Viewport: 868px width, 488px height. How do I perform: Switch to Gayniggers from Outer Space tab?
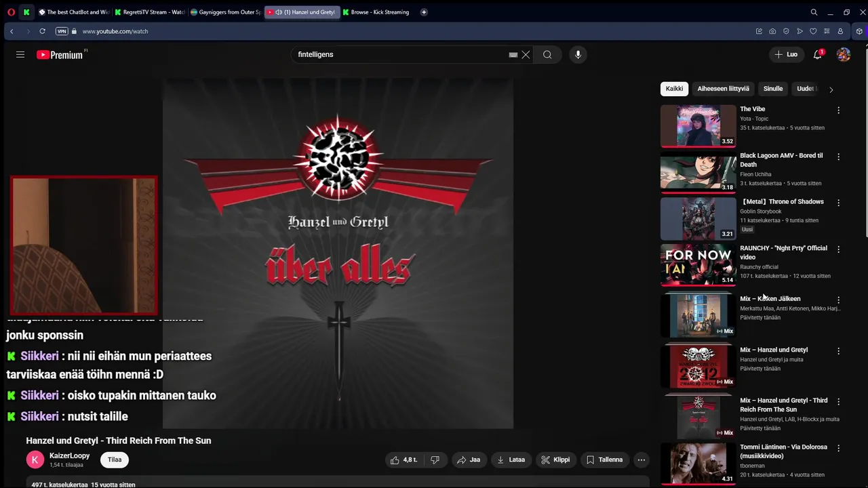(225, 12)
